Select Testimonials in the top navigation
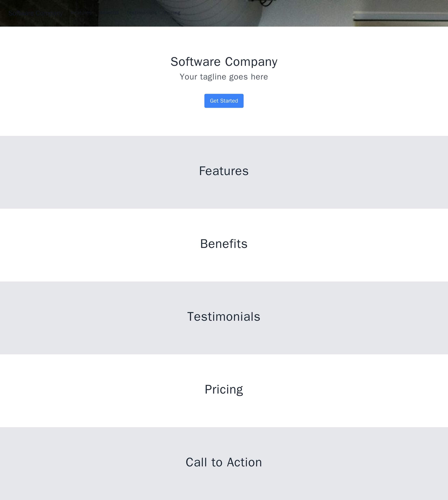The height and width of the screenshot is (500, 448). click(x=142, y=13)
